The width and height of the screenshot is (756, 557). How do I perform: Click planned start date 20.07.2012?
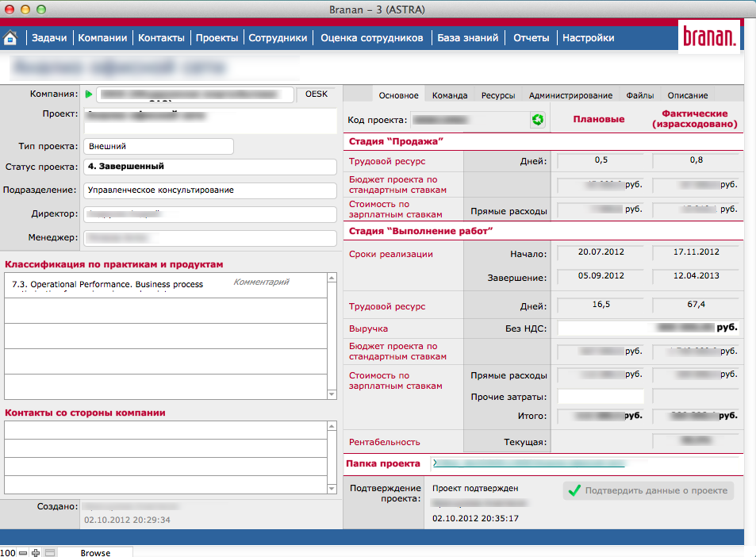pos(601,252)
